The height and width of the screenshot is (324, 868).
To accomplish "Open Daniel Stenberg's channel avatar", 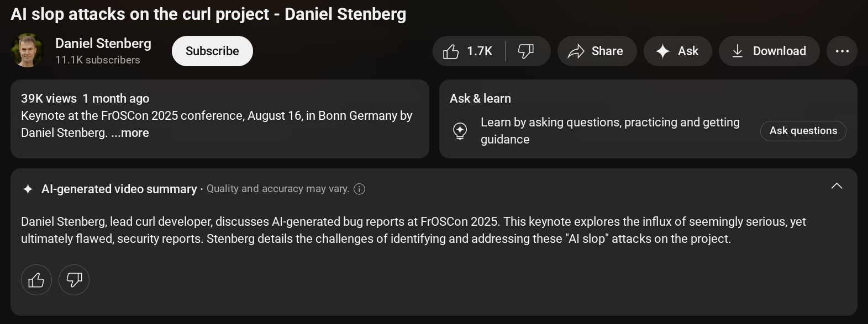I will click(27, 51).
